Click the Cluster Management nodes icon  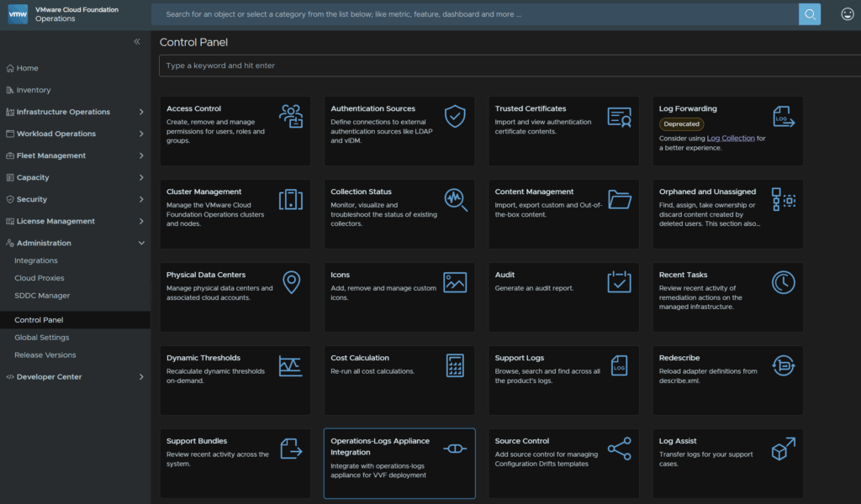point(291,200)
